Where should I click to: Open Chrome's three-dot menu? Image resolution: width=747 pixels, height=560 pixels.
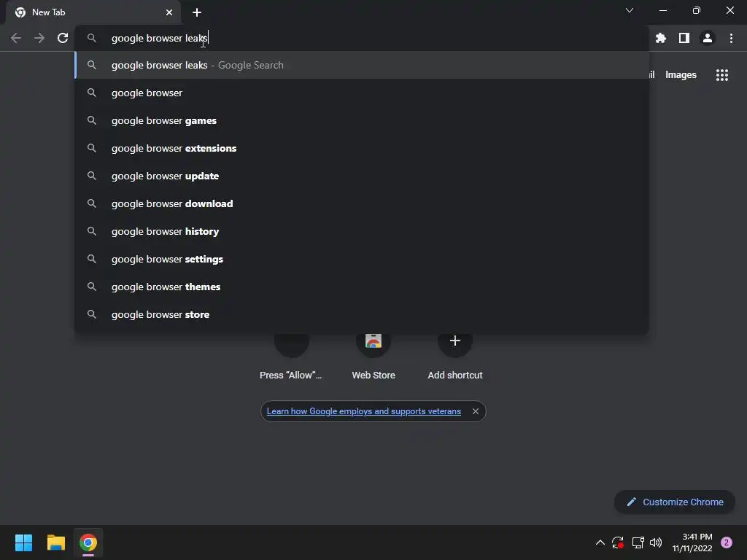click(731, 38)
